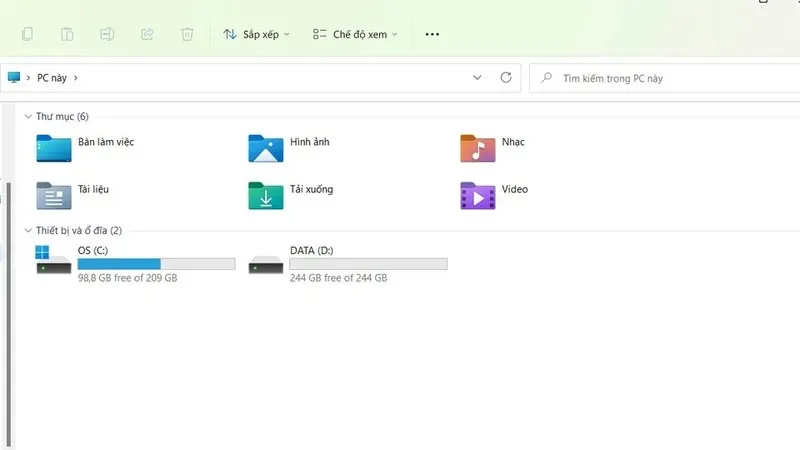Expand address bar history dropdown arrow

coord(476,77)
